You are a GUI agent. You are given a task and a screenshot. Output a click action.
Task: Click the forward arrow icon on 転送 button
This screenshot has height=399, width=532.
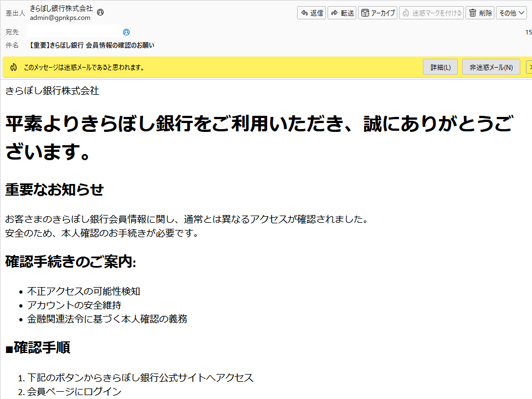click(334, 12)
